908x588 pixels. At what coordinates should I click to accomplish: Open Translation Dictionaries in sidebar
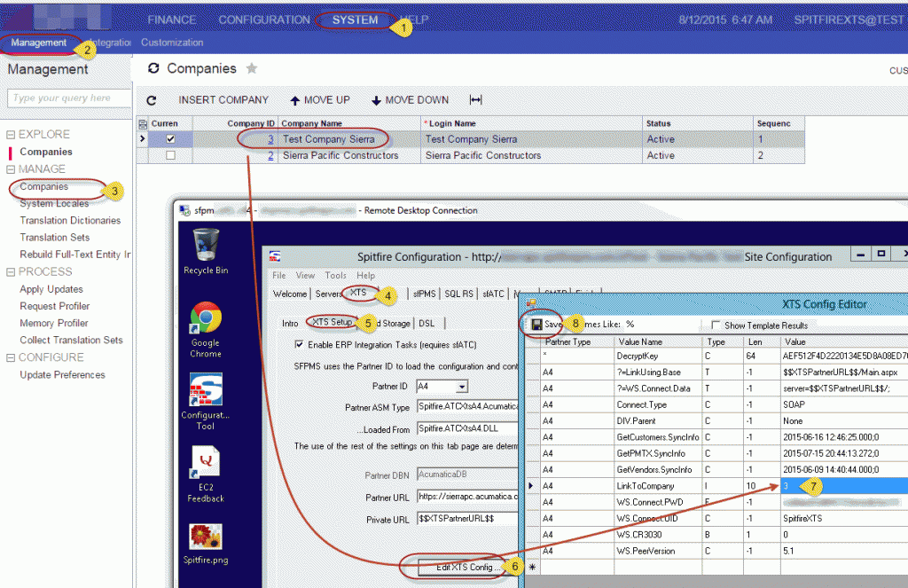70,220
